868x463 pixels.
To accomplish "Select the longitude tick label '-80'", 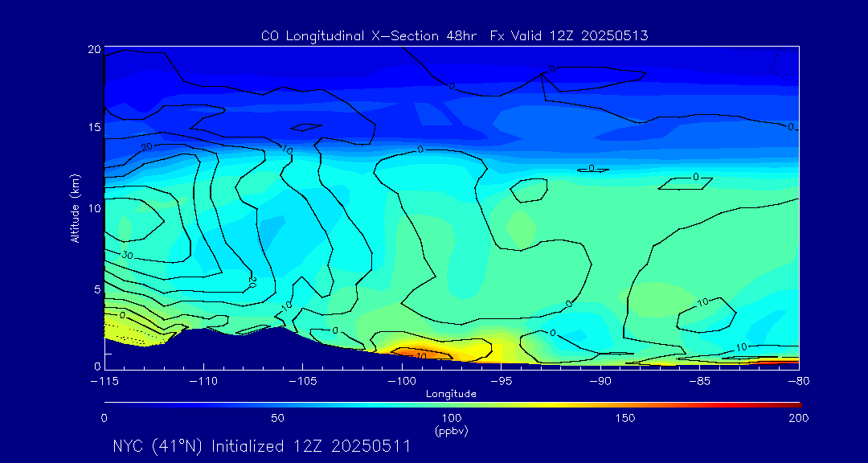I will (x=798, y=382).
